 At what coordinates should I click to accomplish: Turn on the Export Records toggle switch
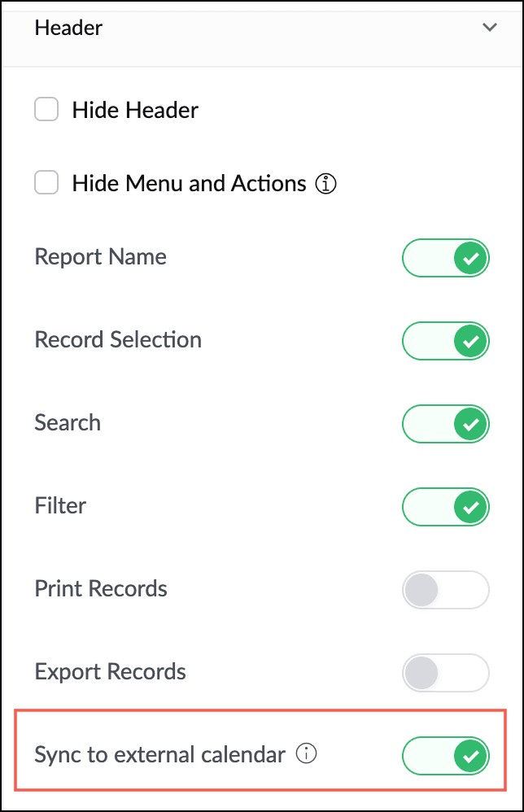click(446, 674)
